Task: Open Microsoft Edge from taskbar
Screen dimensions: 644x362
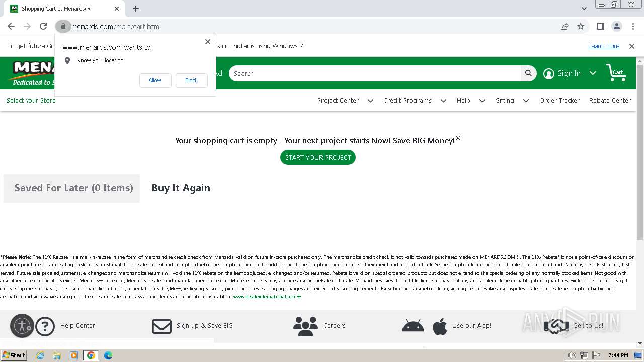Action: point(108,355)
